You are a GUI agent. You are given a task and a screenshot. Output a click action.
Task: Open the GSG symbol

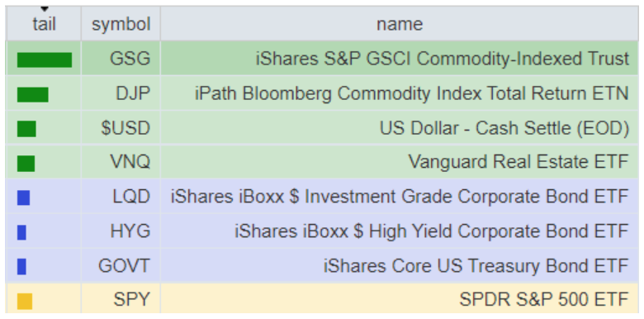(130, 59)
